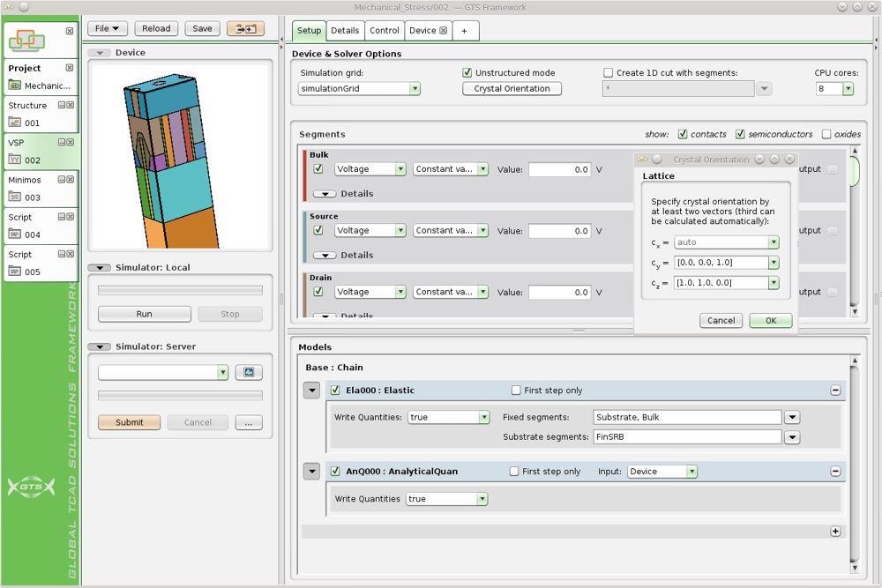882x588 pixels.
Task: Toggle show contacts checkbox
Action: tap(683, 134)
